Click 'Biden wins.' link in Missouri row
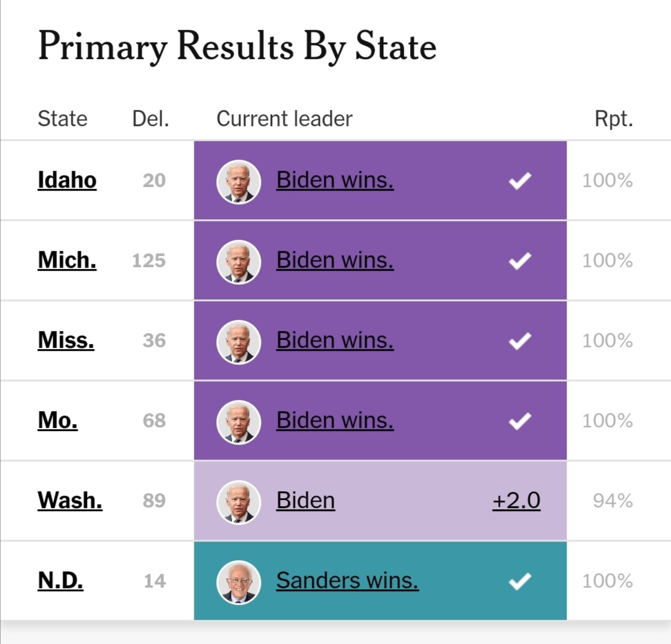The height and width of the screenshot is (644, 671). point(335,420)
